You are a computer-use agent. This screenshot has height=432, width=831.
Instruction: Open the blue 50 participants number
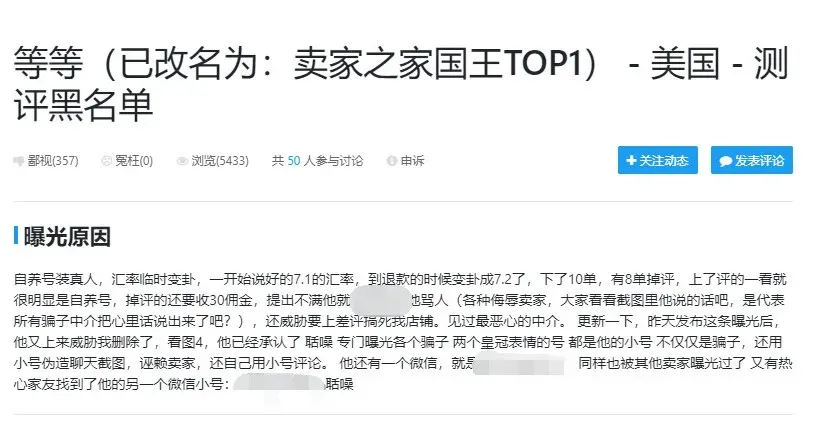point(294,161)
